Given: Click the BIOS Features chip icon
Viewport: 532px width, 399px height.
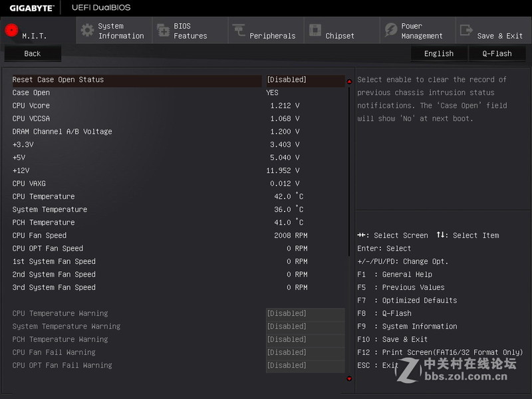Looking at the screenshot, I should click(164, 30).
